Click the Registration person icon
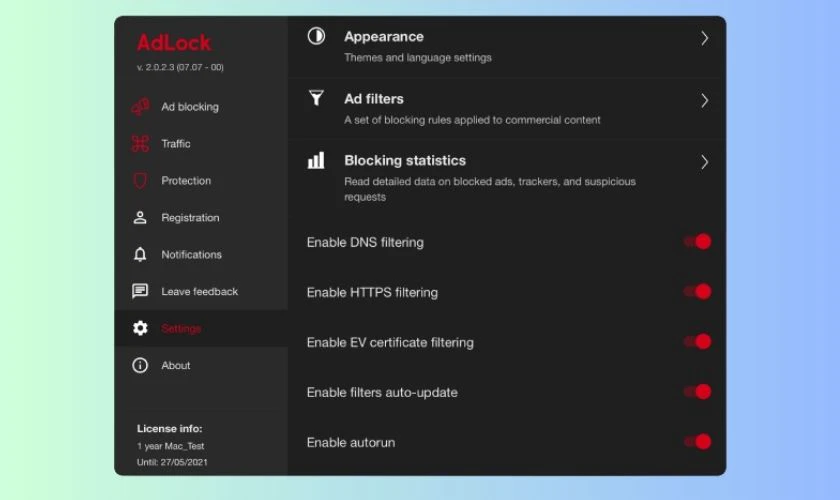 140,218
